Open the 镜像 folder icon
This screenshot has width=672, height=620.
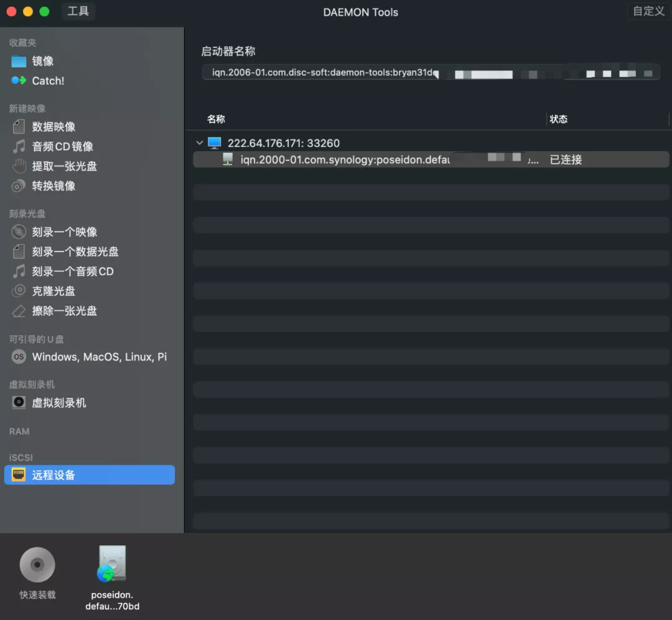(x=19, y=61)
